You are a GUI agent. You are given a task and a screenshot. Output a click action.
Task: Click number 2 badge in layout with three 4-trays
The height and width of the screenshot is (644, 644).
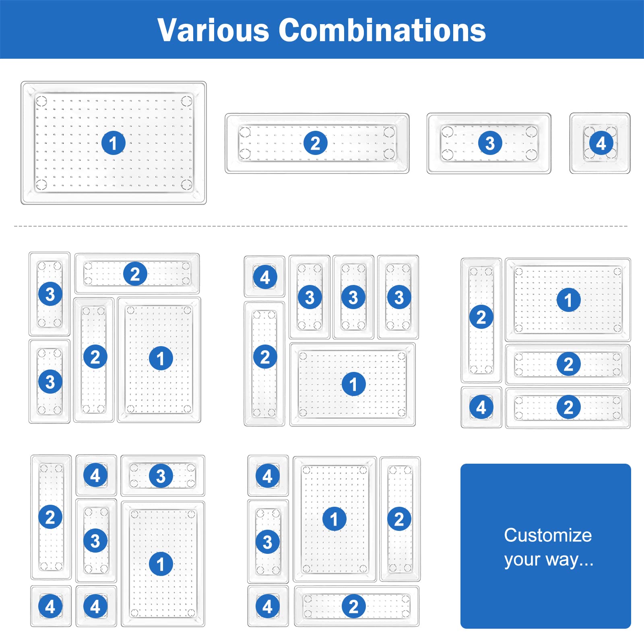tap(50, 517)
